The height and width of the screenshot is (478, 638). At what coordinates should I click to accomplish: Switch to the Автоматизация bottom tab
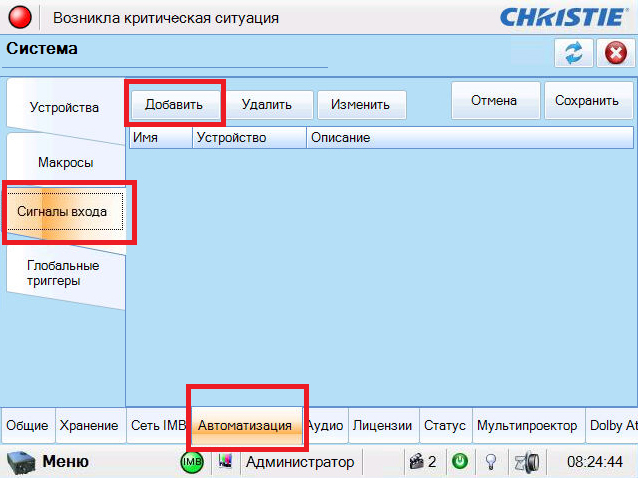point(245,426)
